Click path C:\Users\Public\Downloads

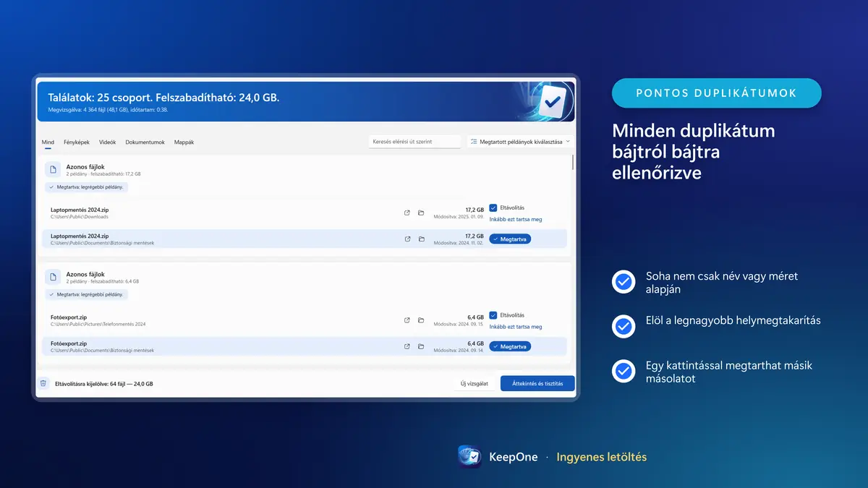click(80, 217)
